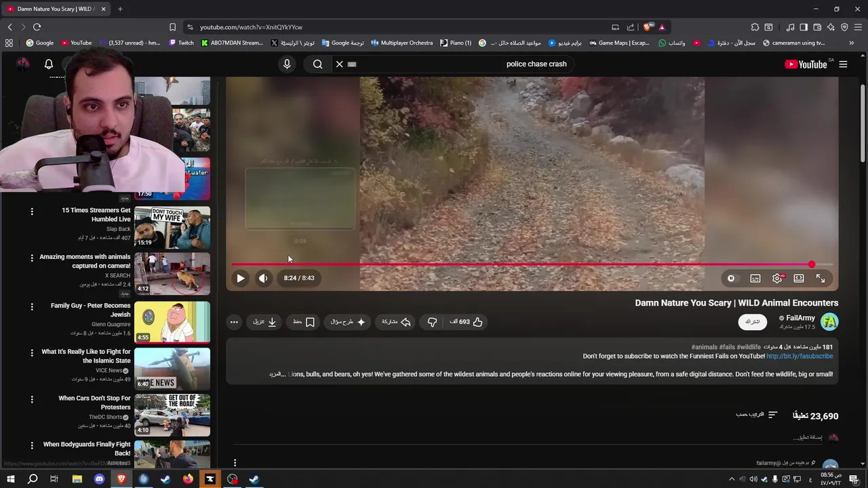The width and height of the screenshot is (868, 488).
Task: Clear the search query X icon
Action: [340, 64]
